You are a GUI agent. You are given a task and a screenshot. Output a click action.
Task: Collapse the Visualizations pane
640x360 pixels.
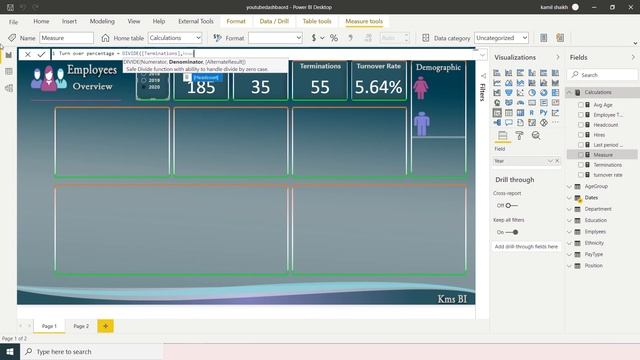(x=558, y=57)
